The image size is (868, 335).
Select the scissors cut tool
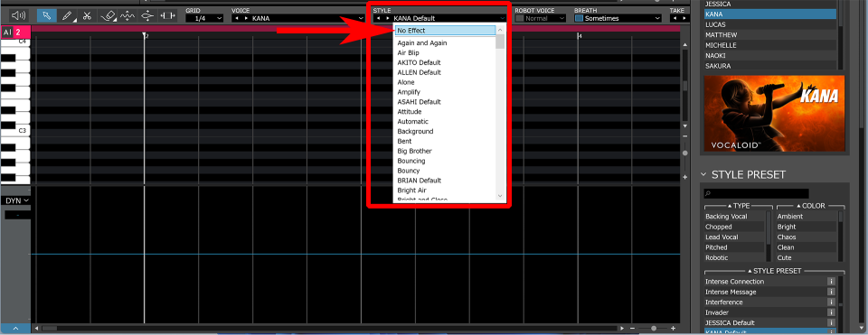click(87, 15)
